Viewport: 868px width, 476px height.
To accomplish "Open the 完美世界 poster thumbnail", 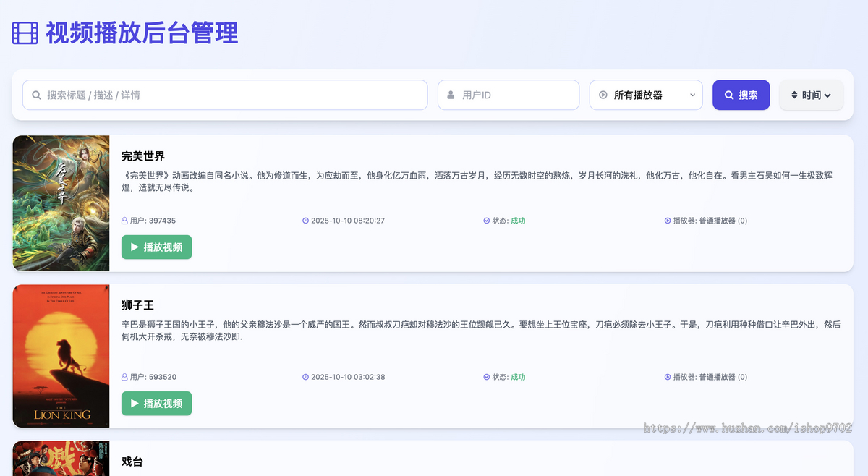I will [x=61, y=203].
